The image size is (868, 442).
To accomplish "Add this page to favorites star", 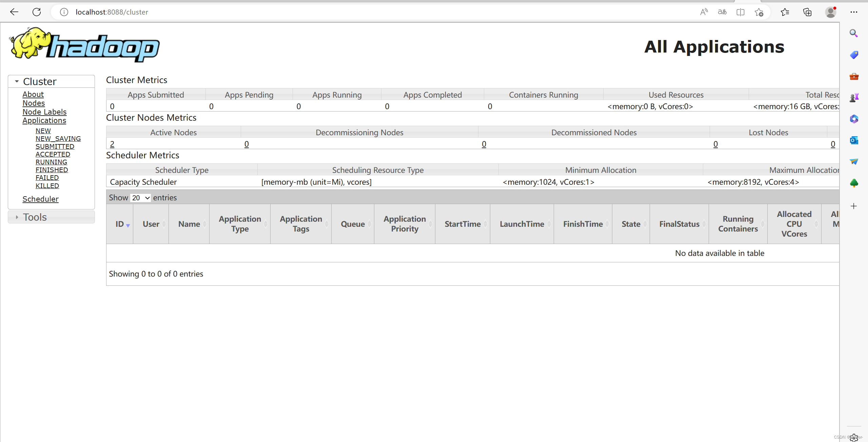I will pyautogui.click(x=759, y=12).
